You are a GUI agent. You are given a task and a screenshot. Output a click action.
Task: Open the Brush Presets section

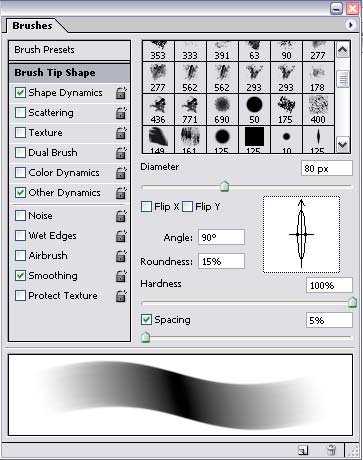[x=69, y=50]
